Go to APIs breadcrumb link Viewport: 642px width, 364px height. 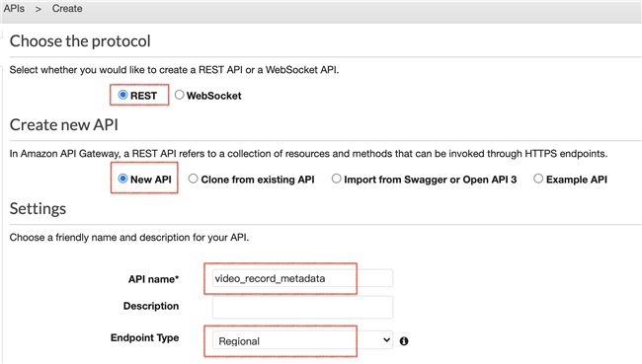pyautogui.click(x=15, y=9)
